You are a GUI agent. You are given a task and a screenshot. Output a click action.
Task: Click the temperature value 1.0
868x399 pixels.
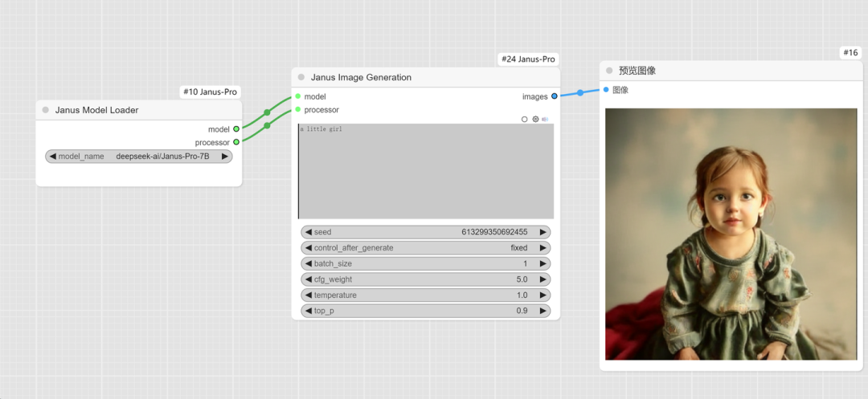(x=522, y=295)
